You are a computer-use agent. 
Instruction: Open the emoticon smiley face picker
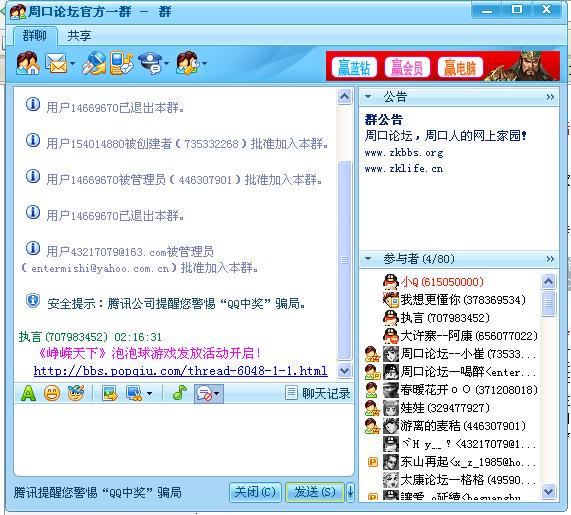[x=52, y=393]
